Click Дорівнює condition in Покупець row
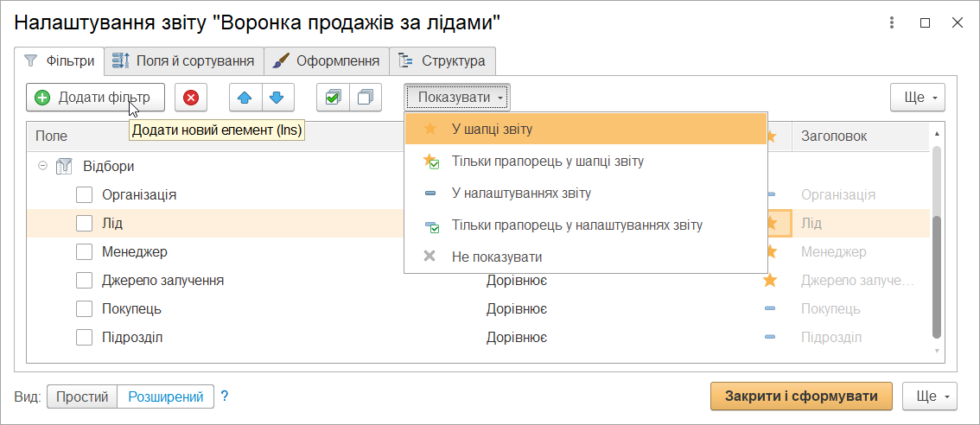 click(517, 308)
